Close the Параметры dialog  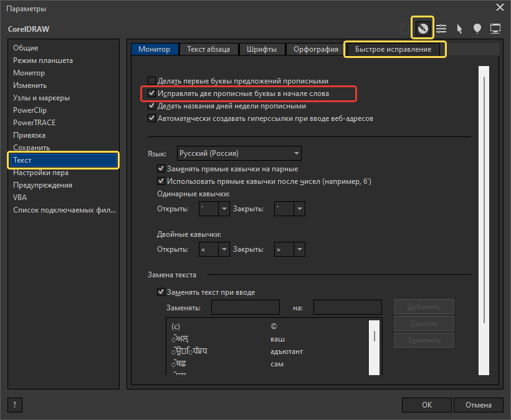(500, 7)
